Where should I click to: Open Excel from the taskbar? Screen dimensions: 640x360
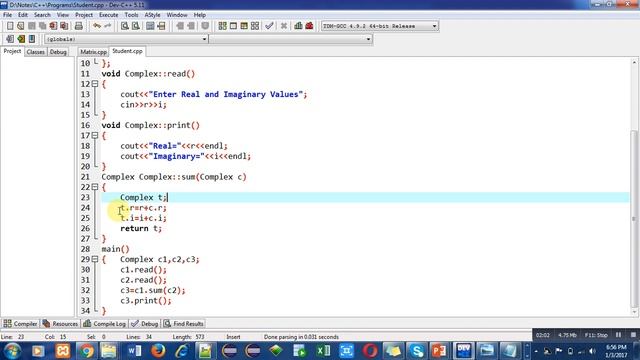coord(323,351)
